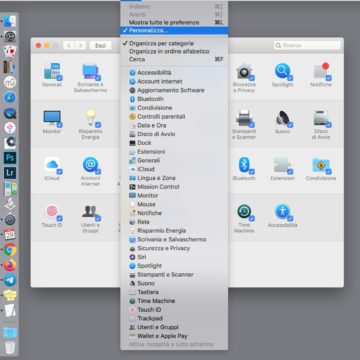Open Finder in the Dock
Viewport: 360px width, 360px height.
(x=10, y=21)
